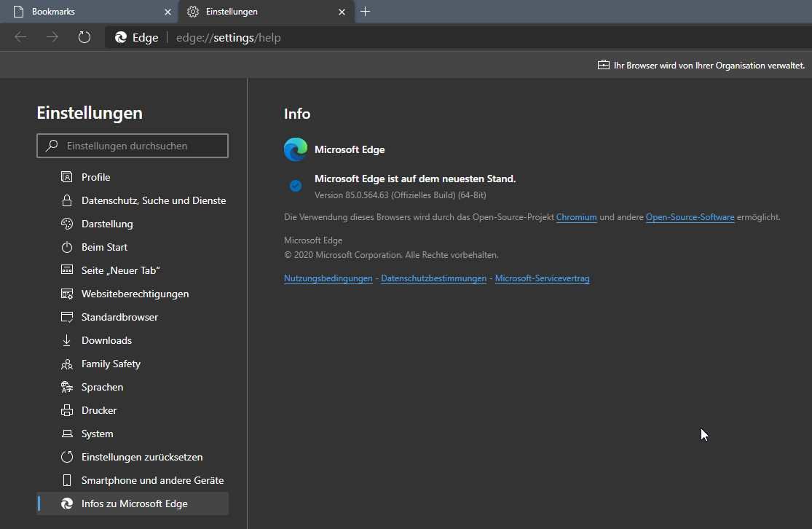Screen dimensions: 812x529
Task: Click the palette icon beside Darstellung
Action: point(67,224)
